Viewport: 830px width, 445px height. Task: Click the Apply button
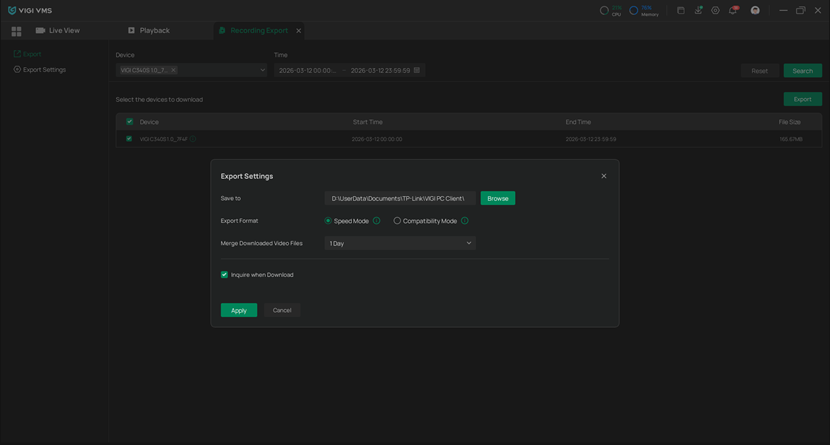(239, 310)
